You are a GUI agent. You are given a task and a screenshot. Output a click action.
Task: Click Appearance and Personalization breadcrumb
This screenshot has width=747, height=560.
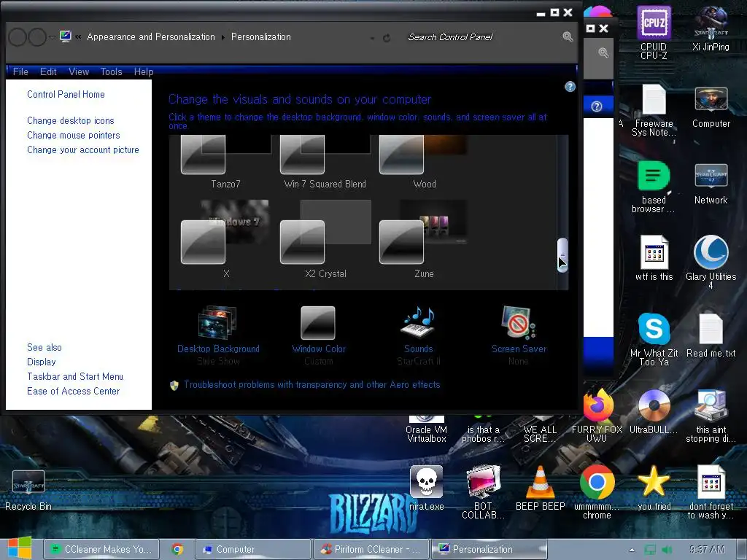click(x=150, y=36)
